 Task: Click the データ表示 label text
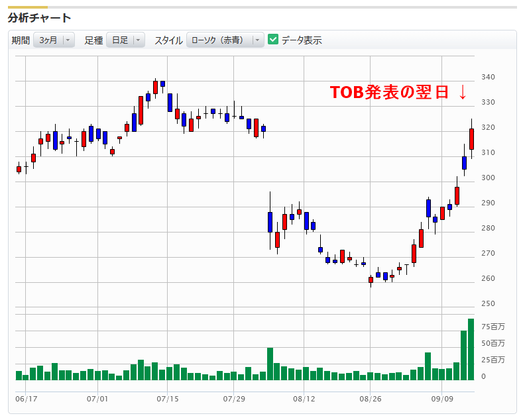[302, 40]
